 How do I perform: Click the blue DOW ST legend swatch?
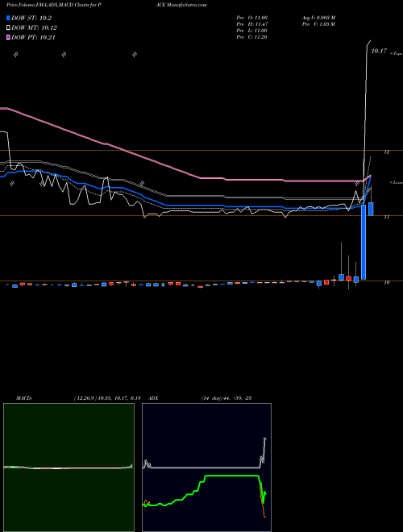pos(8,18)
